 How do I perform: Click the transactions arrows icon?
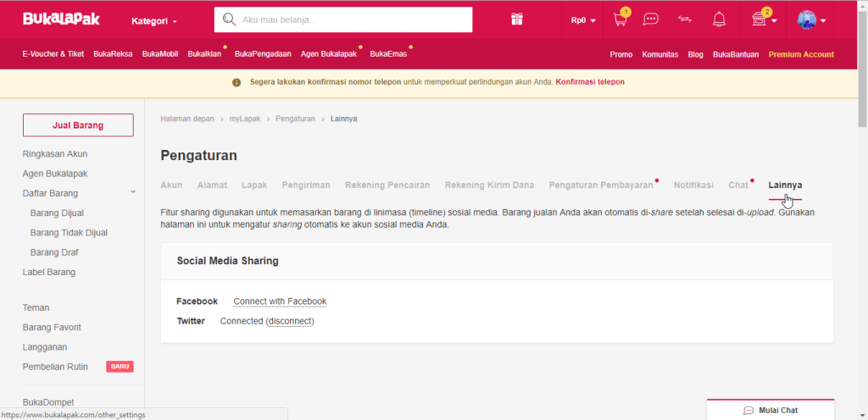[685, 19]
